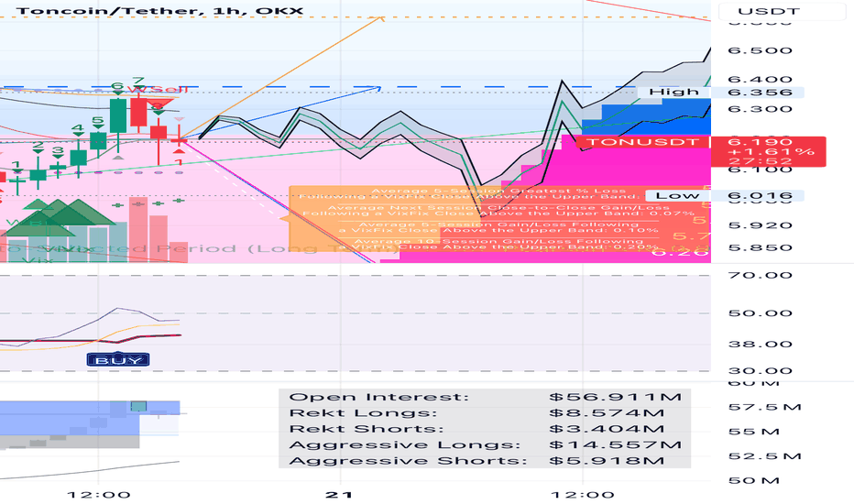Click the $5.918M aggressive shorts value
Screen dimensions: 854x504
click(607, 461)
